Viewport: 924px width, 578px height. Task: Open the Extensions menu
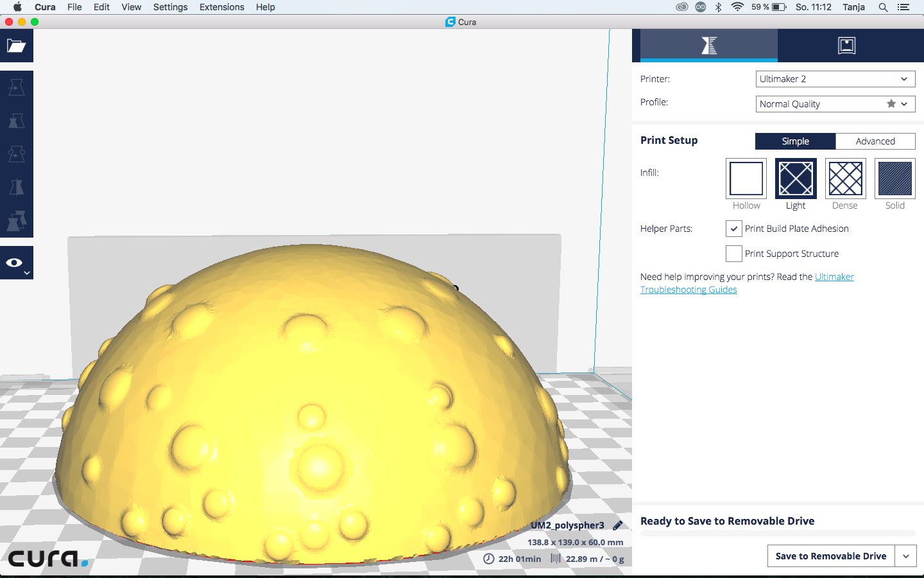tap(222, 7)
